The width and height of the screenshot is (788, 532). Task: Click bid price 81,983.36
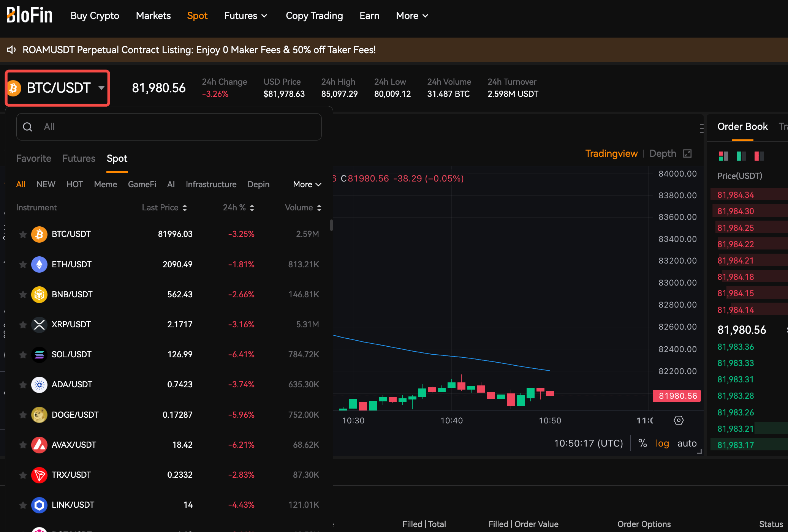click(736, 347)
